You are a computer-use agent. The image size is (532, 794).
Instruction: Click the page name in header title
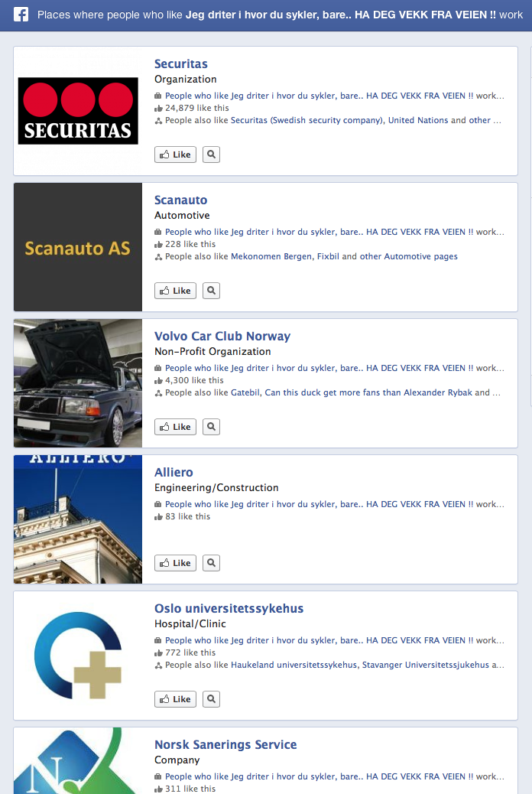(341, 15)
